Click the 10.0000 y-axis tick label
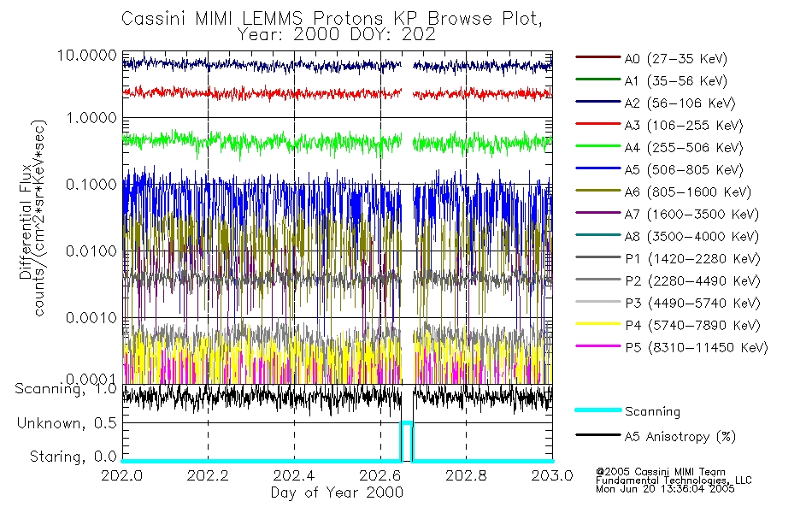This screenshot has height=513, width=812. [87, 56]
